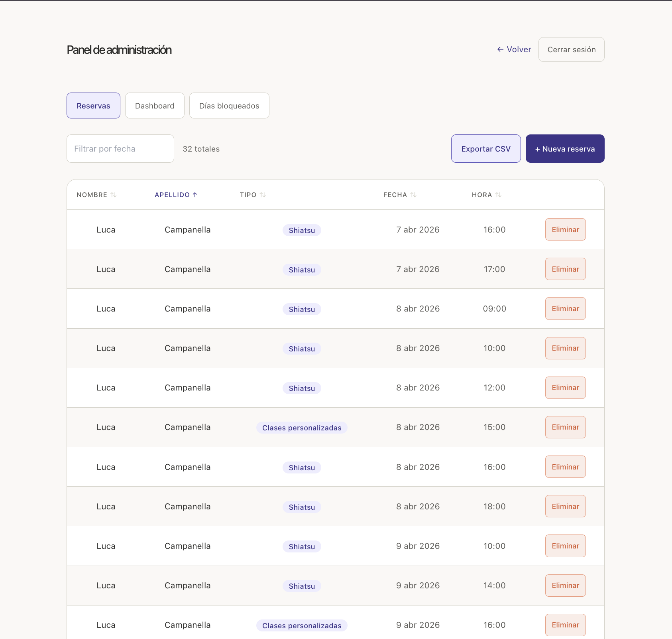Image resolution: width=672 pixels, height=639 pixels.
Task: Focus the Filtrar por fecha field
Action: pos(120,149)
